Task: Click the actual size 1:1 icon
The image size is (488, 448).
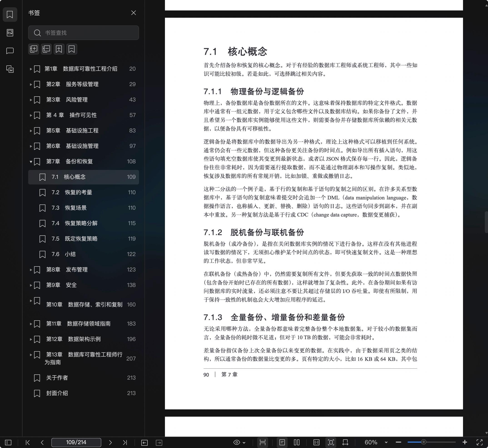Action: point(316,442)
